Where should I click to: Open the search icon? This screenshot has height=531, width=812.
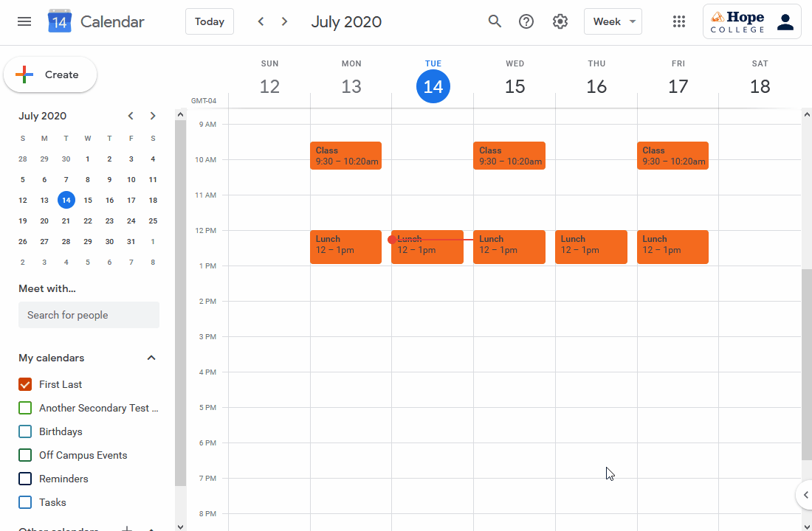pyautogui.click(x=495, y=21)
